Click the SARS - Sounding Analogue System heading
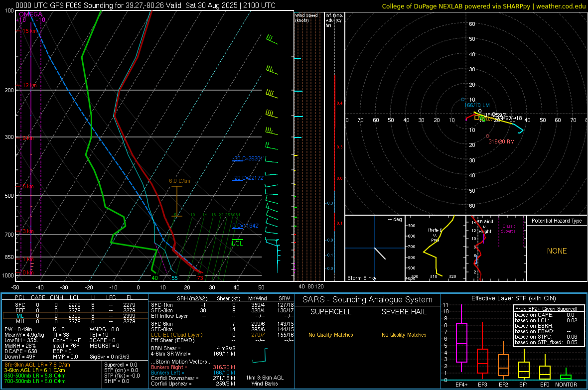 367,300
